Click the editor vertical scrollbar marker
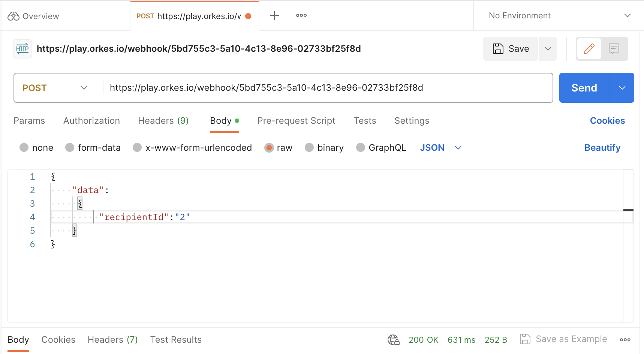The width and height of the screenshot is (644, 354). click(628, 210)
